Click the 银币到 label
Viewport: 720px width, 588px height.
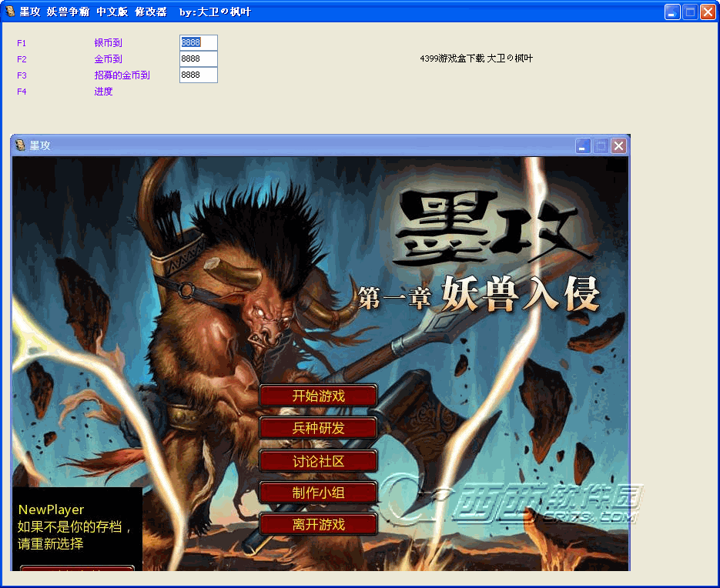click(x=109, y=42)
